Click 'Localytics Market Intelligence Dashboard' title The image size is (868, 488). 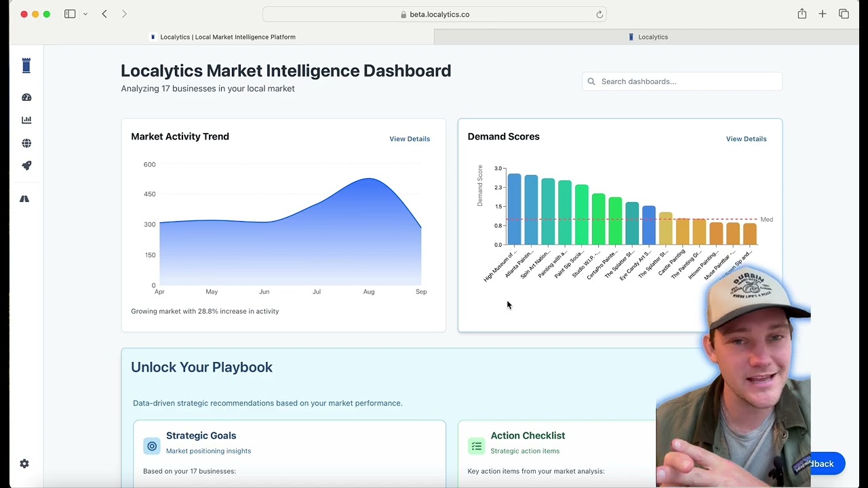pos(285,70)
